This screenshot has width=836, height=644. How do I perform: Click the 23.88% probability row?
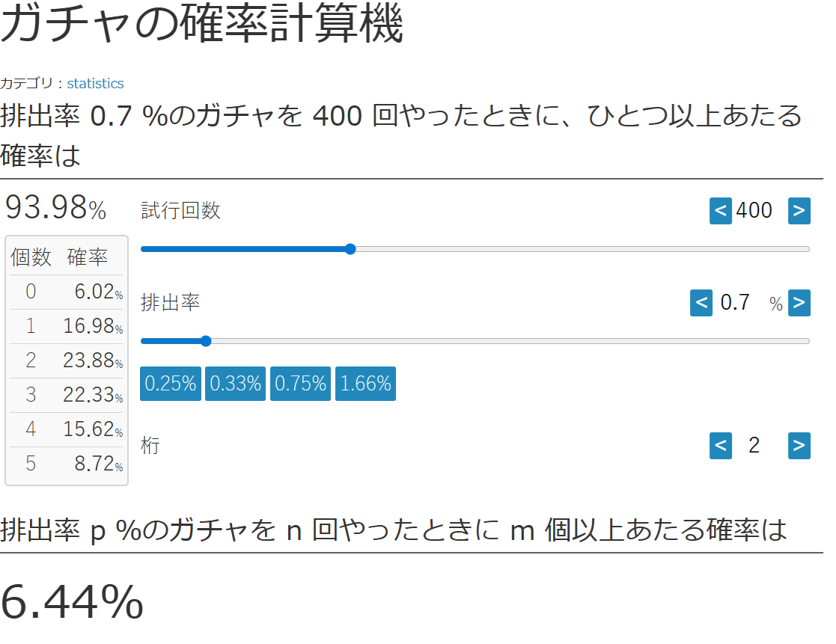click(x=67, y=361)
